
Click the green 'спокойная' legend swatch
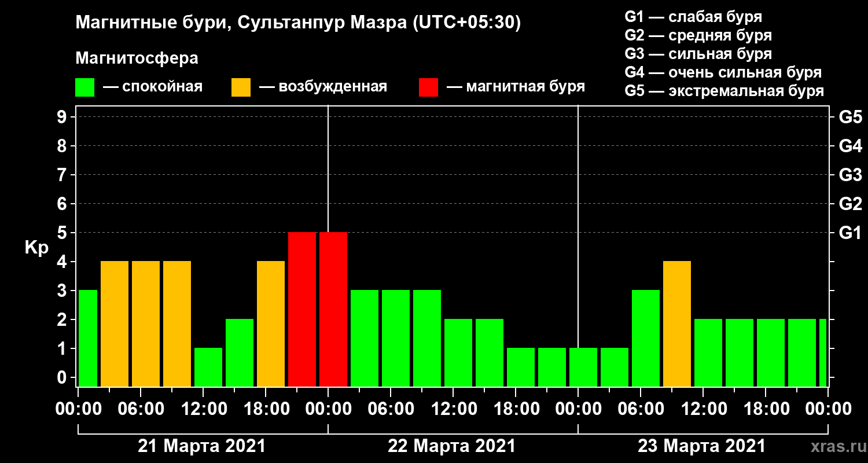pos(85,87)
